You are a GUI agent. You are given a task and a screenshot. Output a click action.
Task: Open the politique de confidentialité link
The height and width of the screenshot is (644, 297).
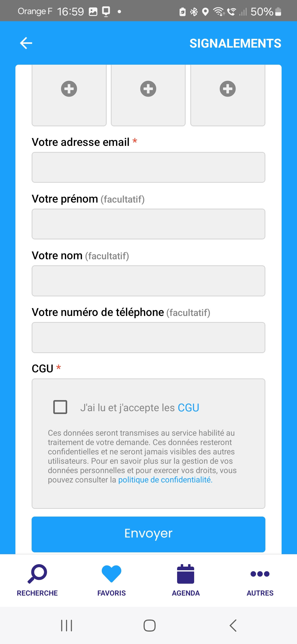pos(165,480)
